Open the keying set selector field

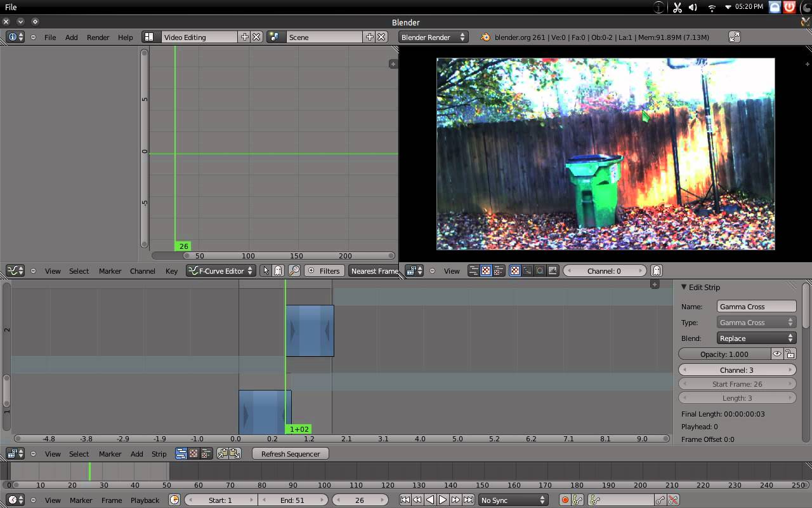[x=620, y=500]
